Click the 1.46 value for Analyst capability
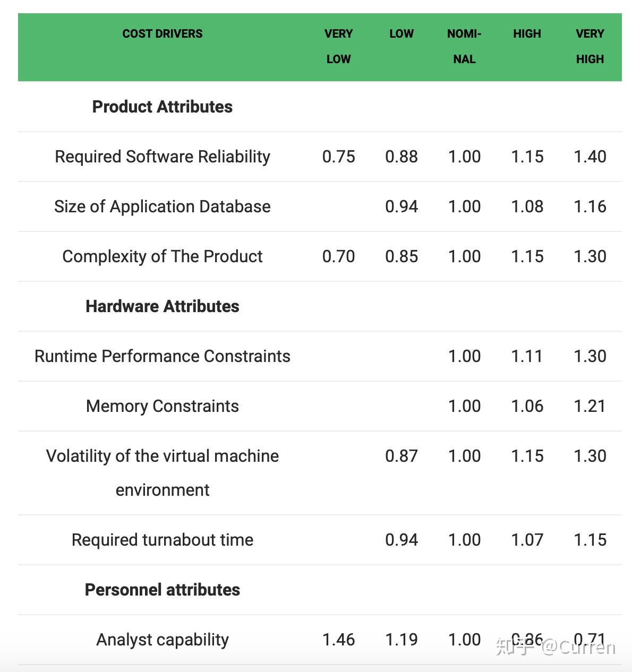Image resolution: width=632 pixels, height=672 pixels. click(x=338, y=640)
